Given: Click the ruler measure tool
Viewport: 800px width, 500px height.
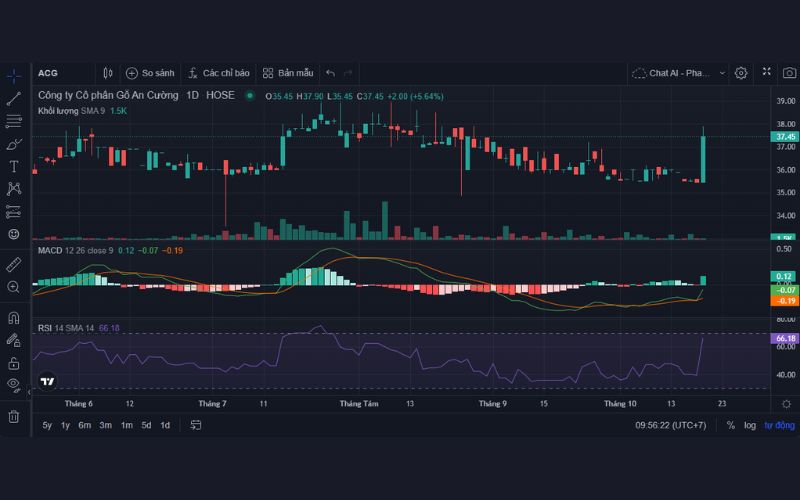Looking at the screenshot, I should tap(14, 265).
